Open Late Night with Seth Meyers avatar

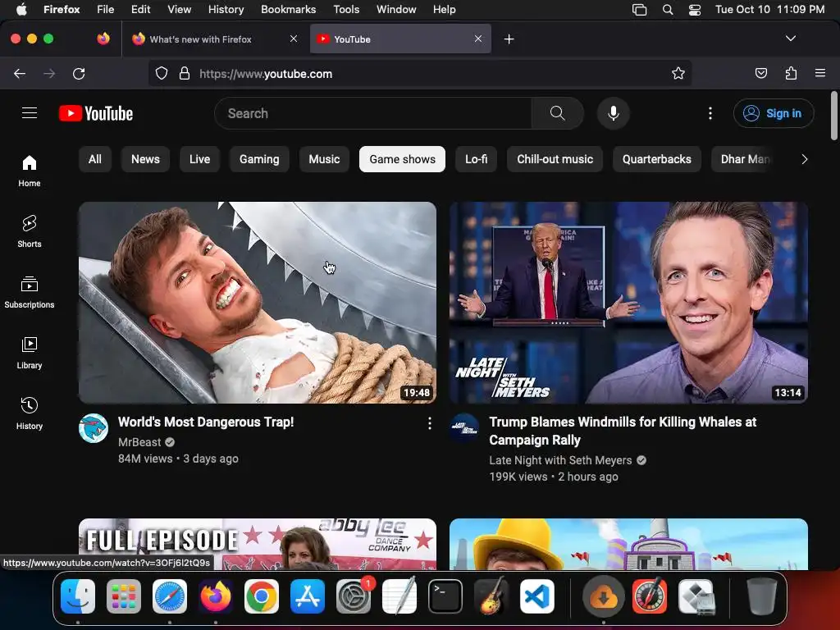pos(464,428)
